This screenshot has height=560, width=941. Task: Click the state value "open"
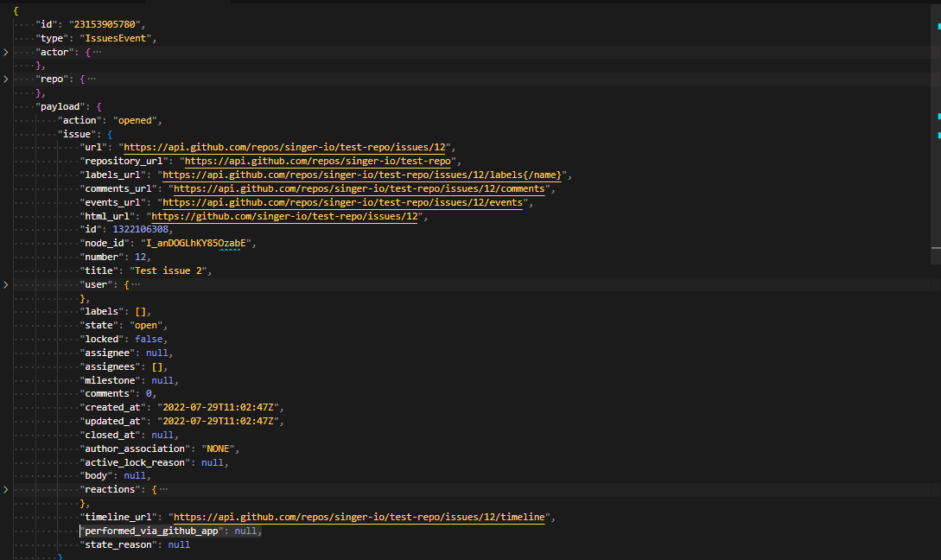pos(146,325)
